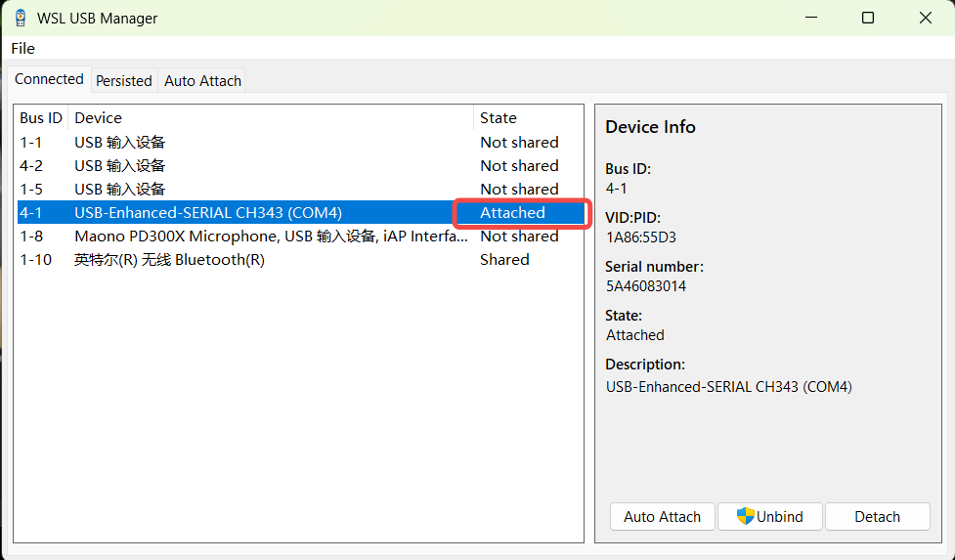Click the serial number 5A46083014
This screenshot has height=560, width=955.
coord(645,286)
